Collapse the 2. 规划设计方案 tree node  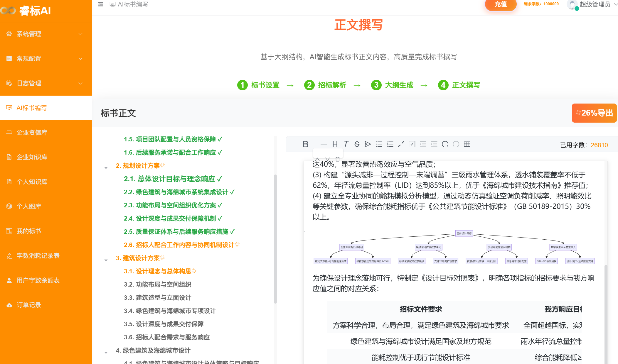click(x=106, y=168)
